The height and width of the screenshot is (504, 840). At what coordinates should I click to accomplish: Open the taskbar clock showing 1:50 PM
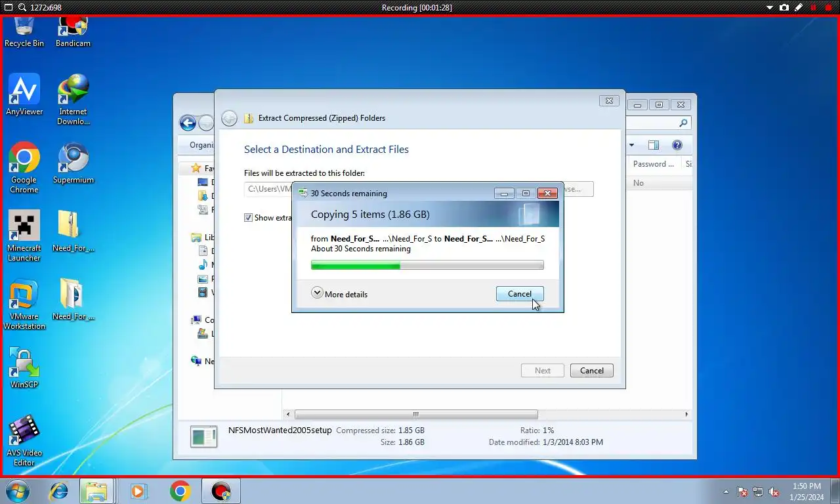[807, 492]
